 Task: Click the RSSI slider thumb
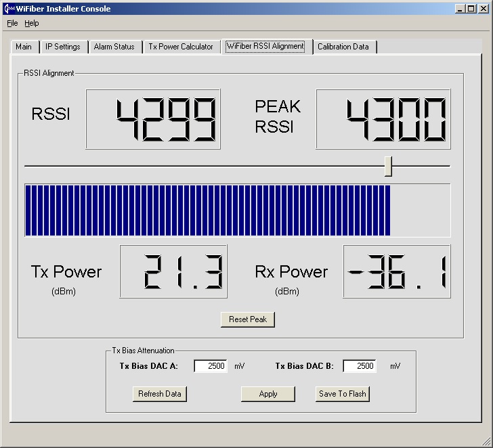(x=388, y=166)
